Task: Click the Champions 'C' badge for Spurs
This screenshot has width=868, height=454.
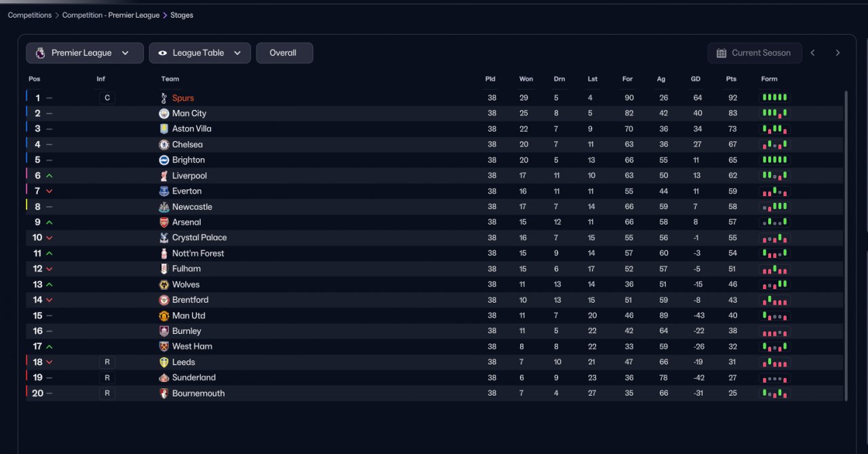Action: (107, 98)
